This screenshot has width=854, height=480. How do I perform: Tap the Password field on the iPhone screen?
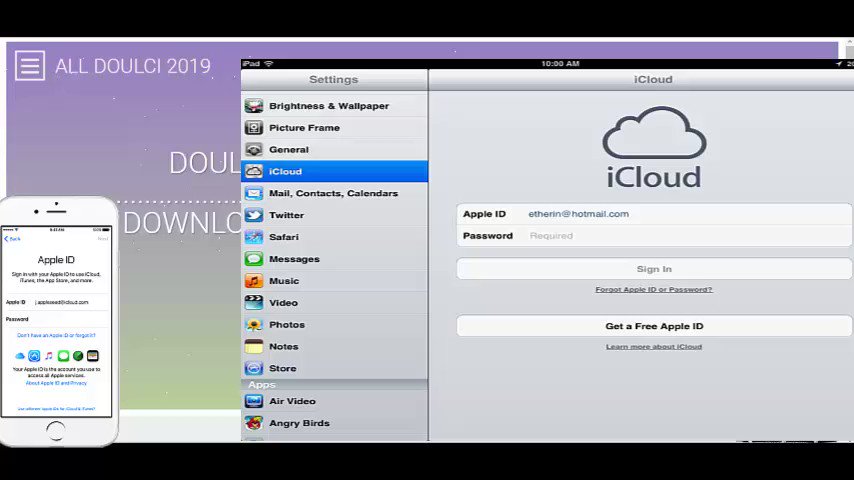pyautogui.click(x=56, y=319)
